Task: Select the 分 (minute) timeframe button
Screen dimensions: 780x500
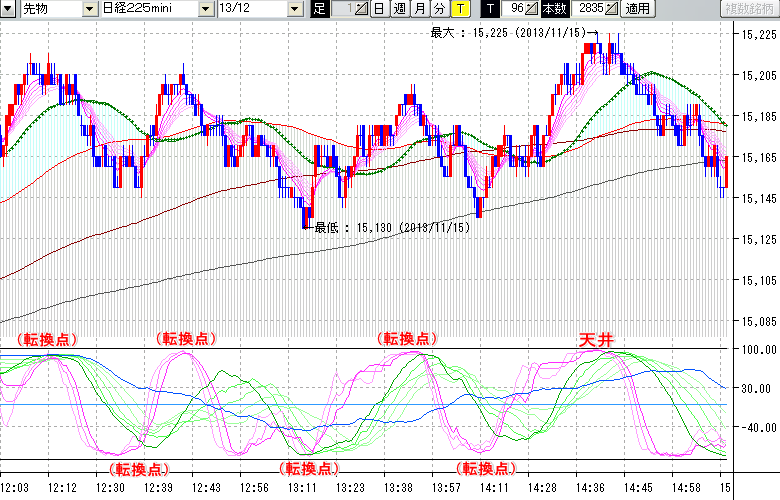Action: pos(439,9)
